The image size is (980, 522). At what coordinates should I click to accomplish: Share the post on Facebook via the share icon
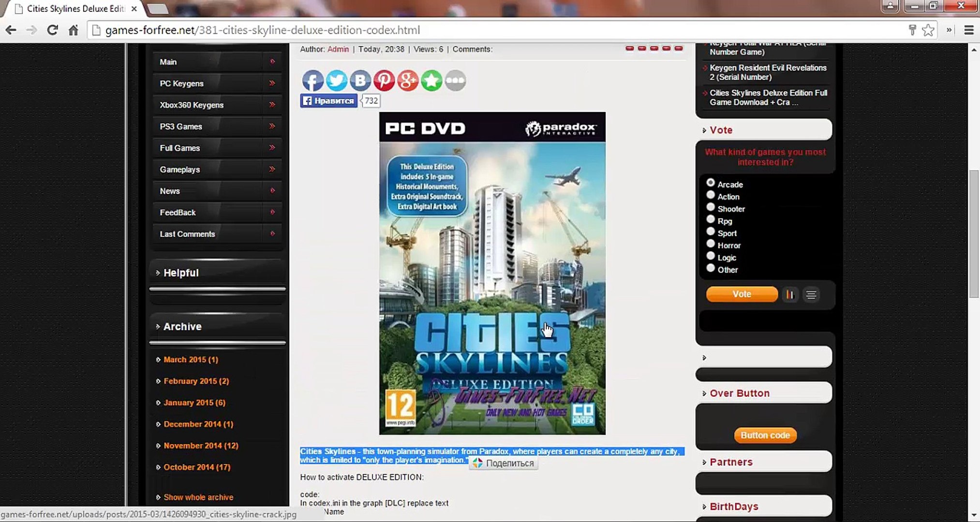click(x=312, y=80)
